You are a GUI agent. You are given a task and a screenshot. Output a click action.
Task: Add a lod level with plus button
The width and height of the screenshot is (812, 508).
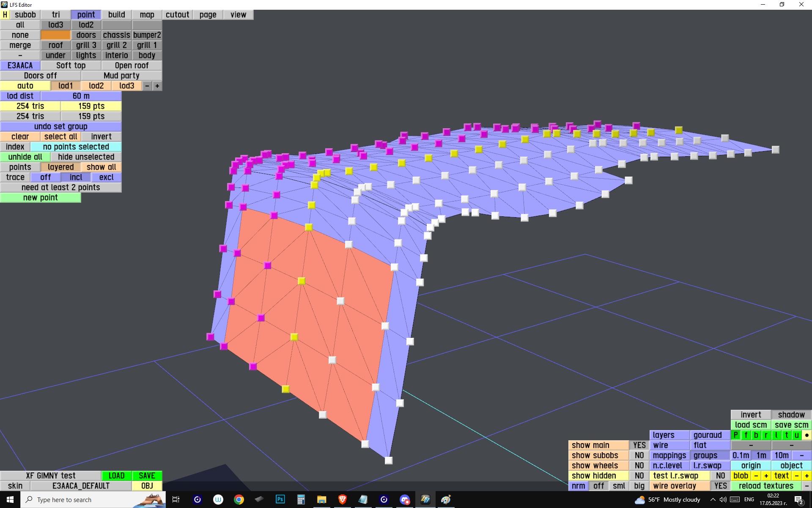pyautogui.click(x=157, y=86)
